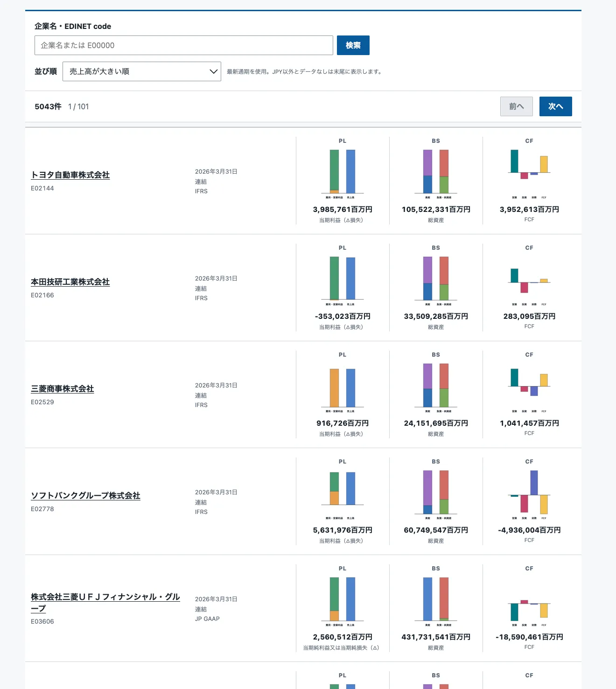The height and width of the screenshot is (689, 616).
Task: Click the EDINET code E02778
Action: tap(42, 509)
